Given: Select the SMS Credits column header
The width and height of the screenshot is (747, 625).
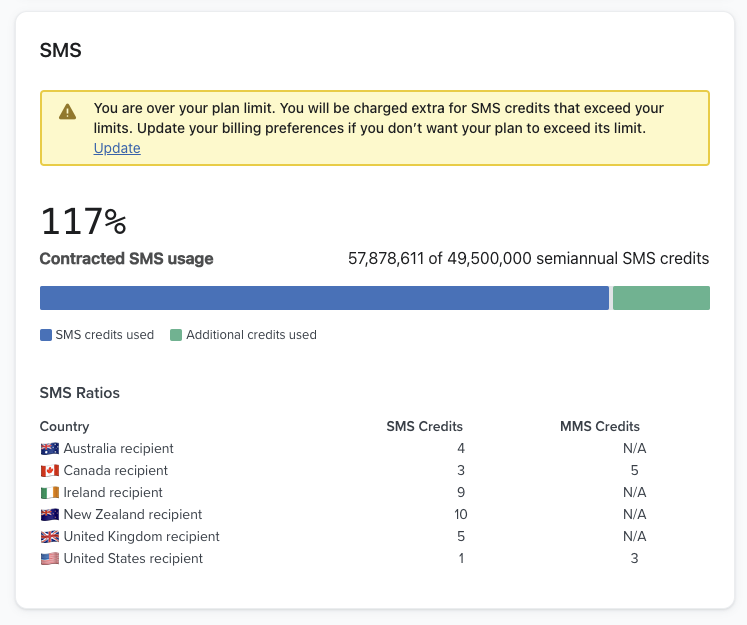Looking at the screenshot, I should point(424,426).
